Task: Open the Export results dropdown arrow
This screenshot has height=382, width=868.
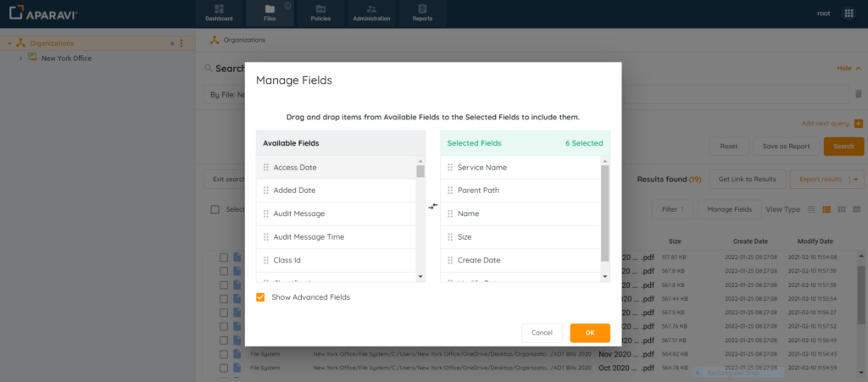Action: pyautogui.click(x=856, y=180)
